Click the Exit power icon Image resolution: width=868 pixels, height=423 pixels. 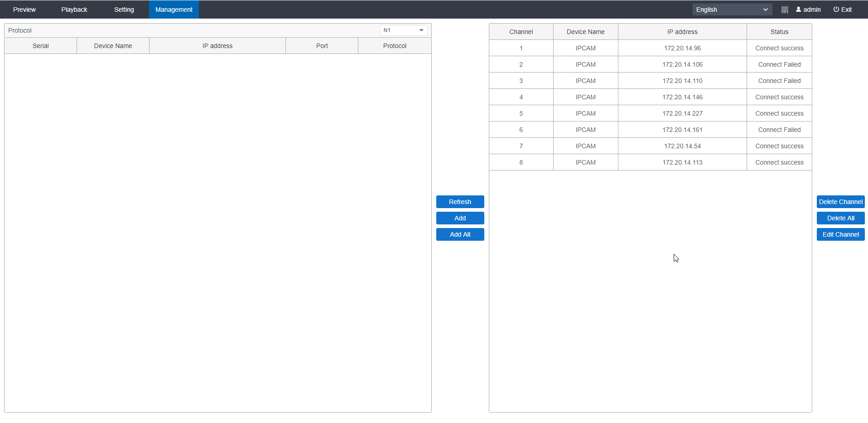836,10
